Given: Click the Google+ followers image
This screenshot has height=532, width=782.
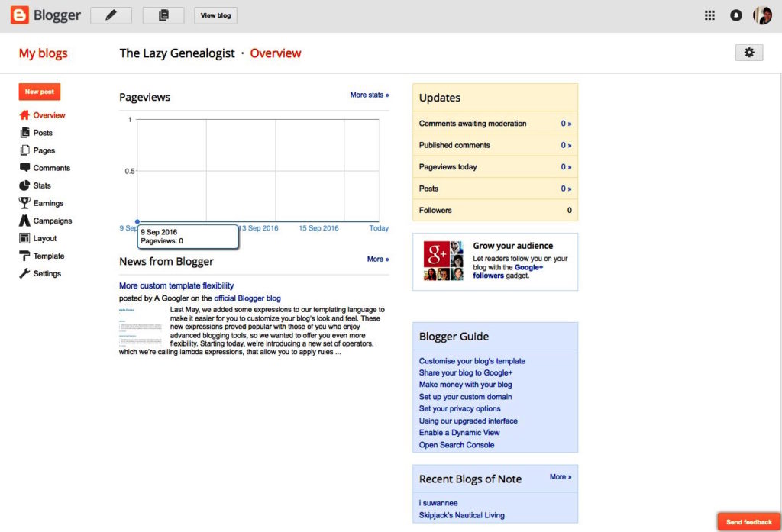Looking at the screenshot, I should tap(444, 261).
